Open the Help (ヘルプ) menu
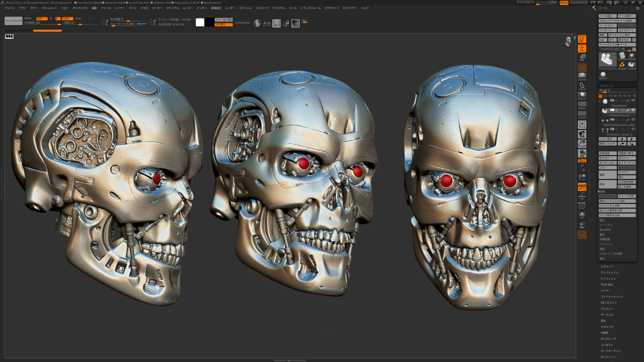The width and height of the screenshot is (644, 362). pos(365,8)
